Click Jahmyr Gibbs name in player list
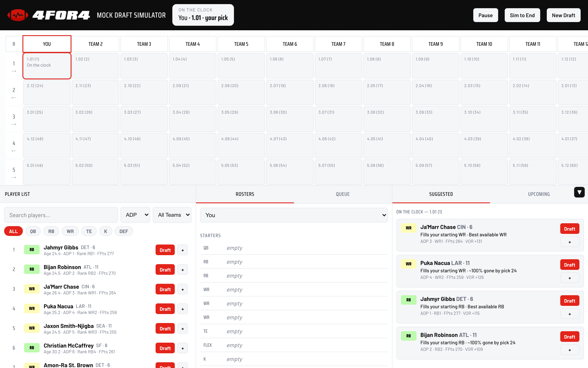588x368 pixels. [x=61, y=247]
